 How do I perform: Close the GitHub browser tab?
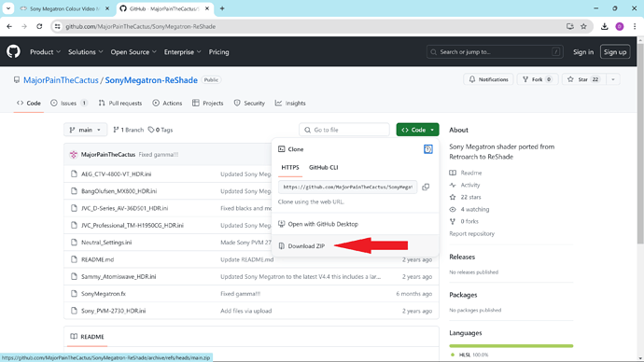[207, 8]
